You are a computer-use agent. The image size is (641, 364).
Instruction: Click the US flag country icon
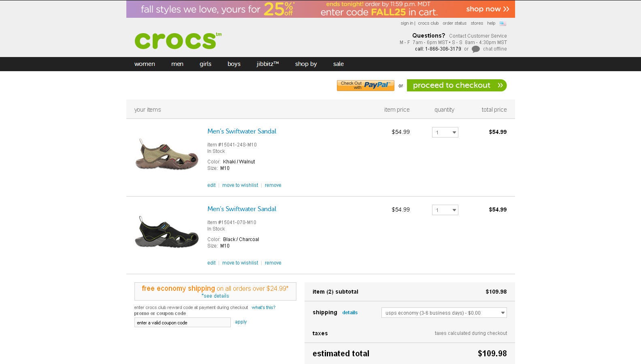pyautogui.click(x=503, y=23)
